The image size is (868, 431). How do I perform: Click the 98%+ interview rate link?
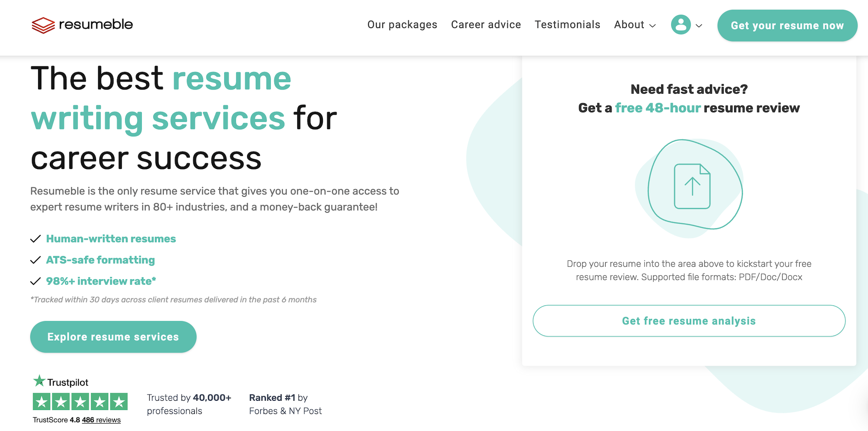[100, 281]
